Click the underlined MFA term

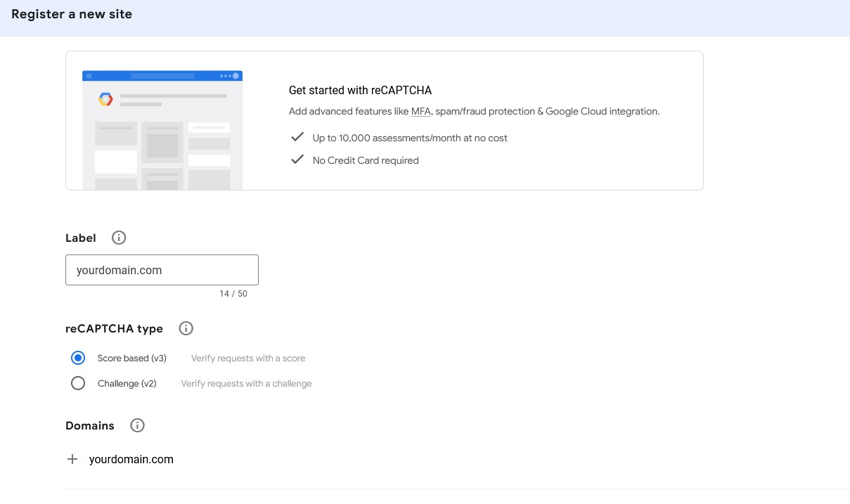(x=420, y=111)
